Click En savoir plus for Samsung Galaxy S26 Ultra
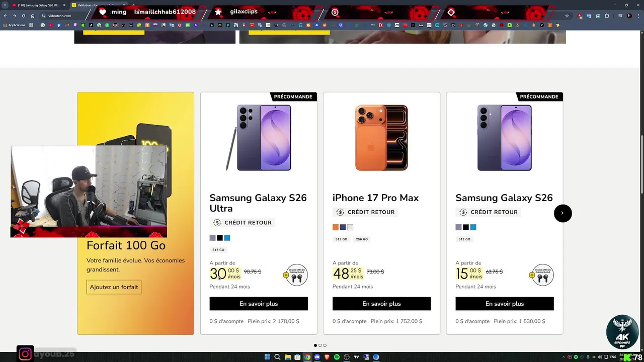Screen dimensions: 644x362 tap(259, 304)
